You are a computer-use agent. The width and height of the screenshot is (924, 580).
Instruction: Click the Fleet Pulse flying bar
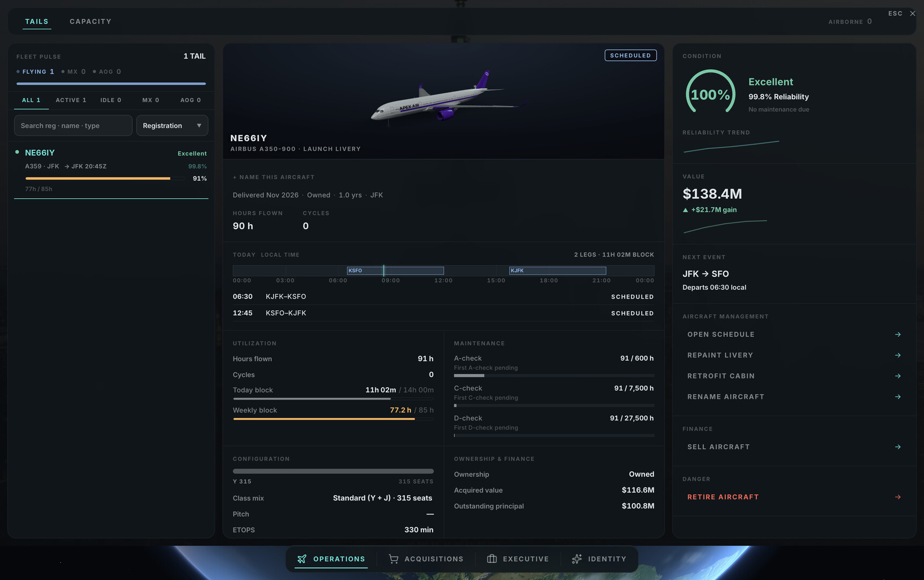coord(111,84)
